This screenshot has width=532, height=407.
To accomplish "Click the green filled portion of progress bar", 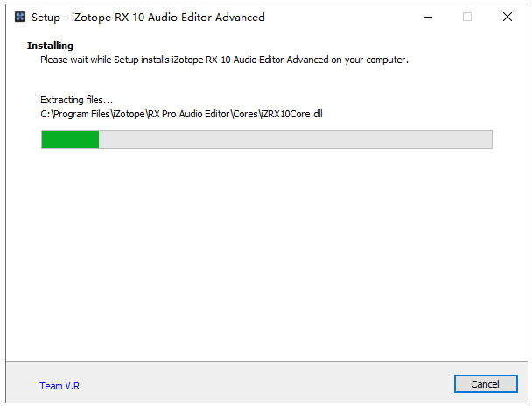I will [x=70, y=139].
